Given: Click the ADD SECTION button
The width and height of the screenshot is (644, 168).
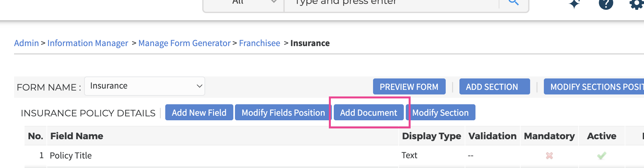Looking at the screenshot, I should tap(494, 87).
